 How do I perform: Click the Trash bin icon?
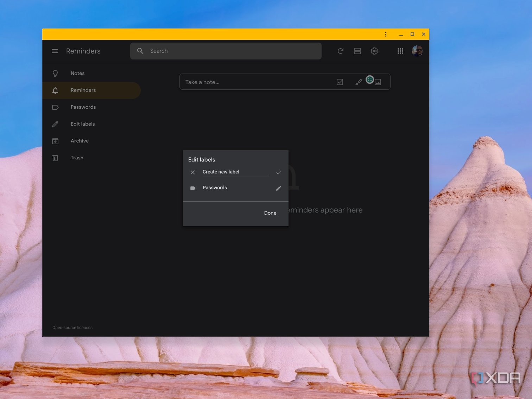[x=55, y=158]
